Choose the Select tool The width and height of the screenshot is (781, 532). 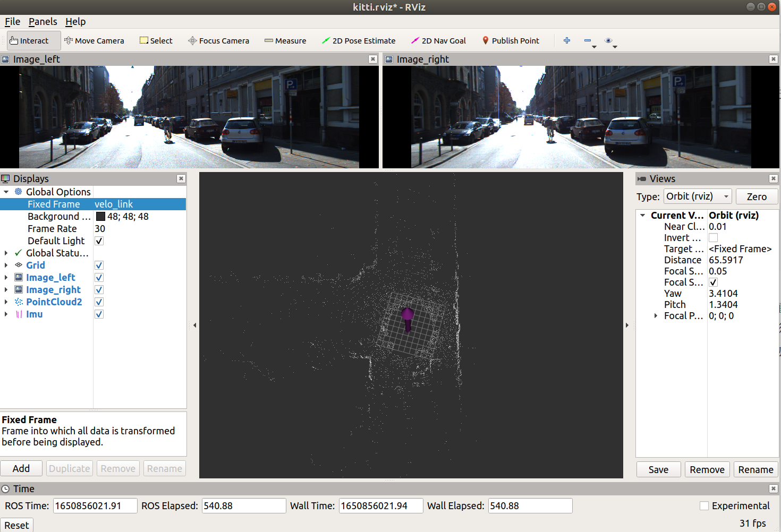(x=156, y=41)
